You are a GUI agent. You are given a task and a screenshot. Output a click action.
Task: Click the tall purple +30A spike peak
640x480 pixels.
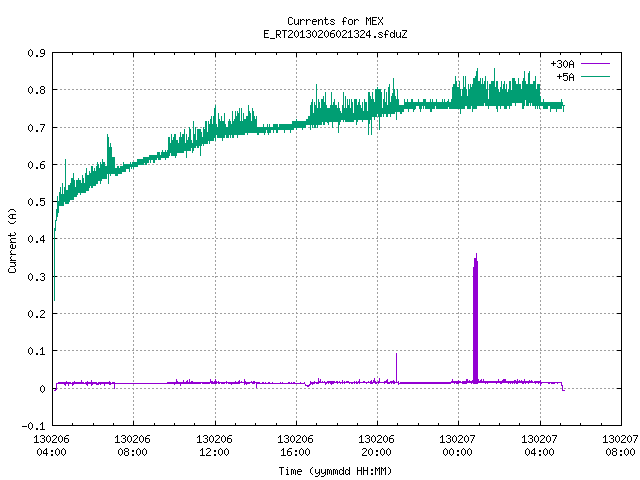pos(476,257)
